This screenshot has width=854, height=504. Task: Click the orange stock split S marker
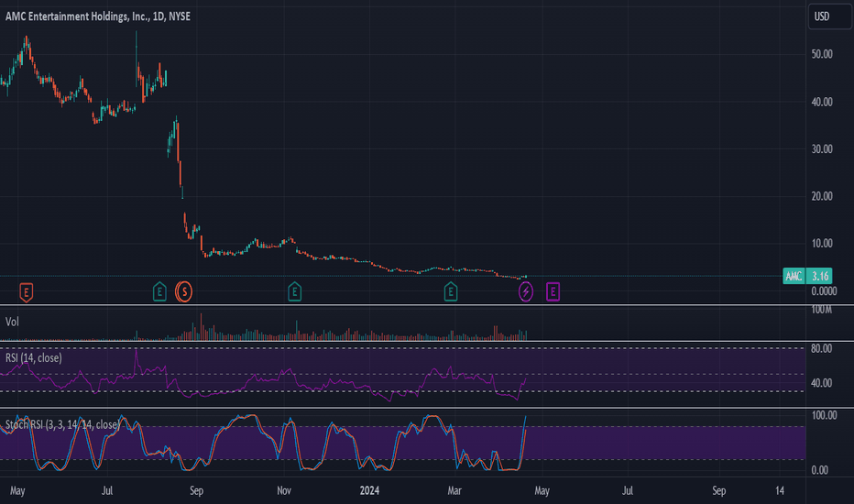click(184, 292)
